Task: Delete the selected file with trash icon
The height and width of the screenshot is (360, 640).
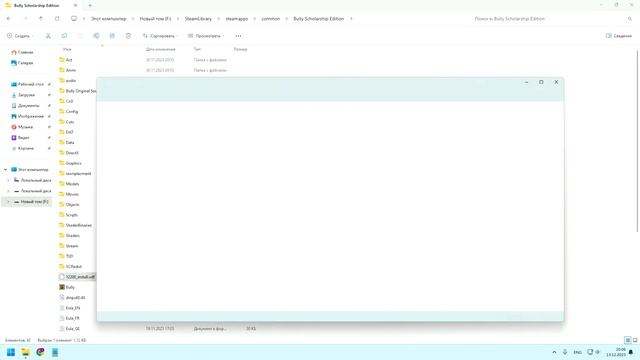Action: [128, 36]
